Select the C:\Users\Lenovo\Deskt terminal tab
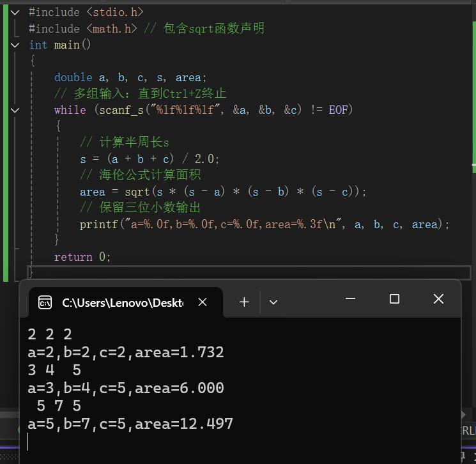This screenshot has height=464, width=476. pyautogui.click(x=126, y=302)
